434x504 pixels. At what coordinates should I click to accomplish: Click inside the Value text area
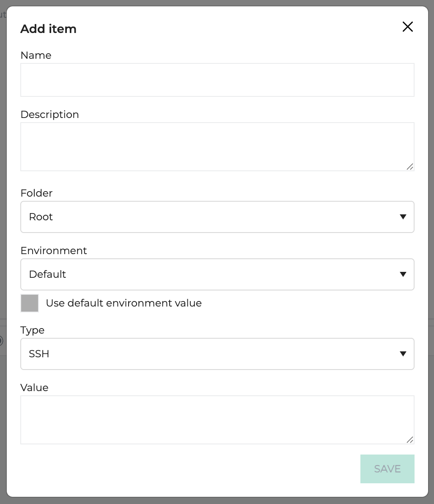pos(217,420)
